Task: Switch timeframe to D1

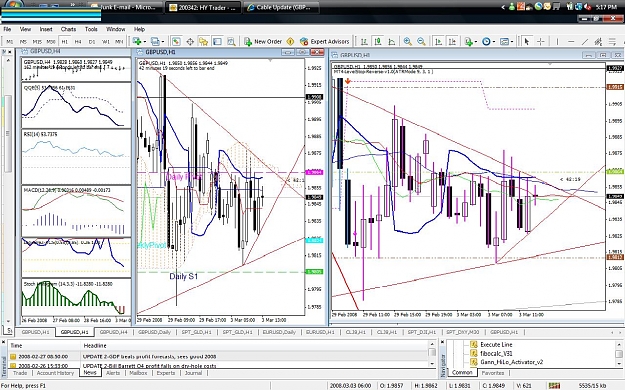Action: point(92,41)
